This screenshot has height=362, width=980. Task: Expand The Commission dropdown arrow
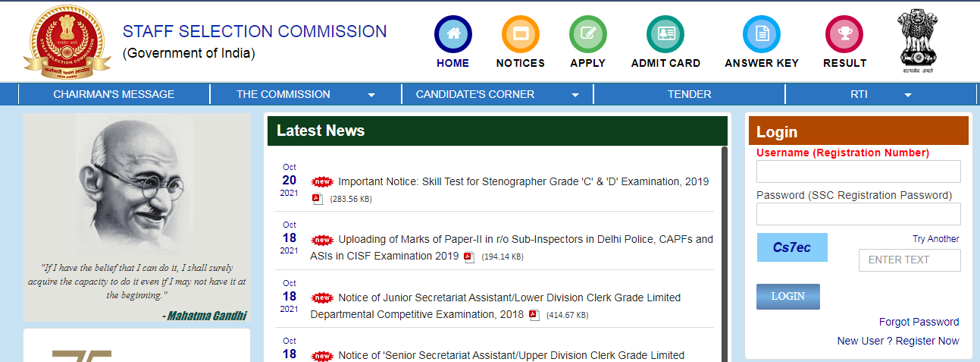(x=371, y=95)
